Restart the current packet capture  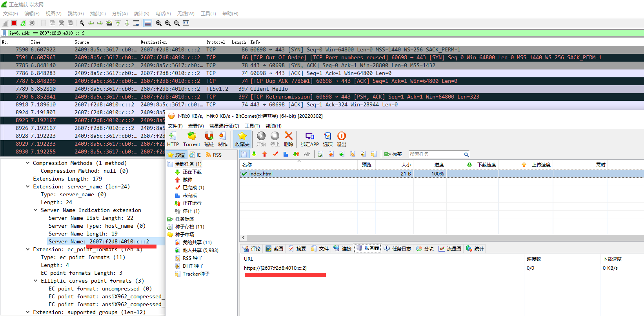point(23,23)
